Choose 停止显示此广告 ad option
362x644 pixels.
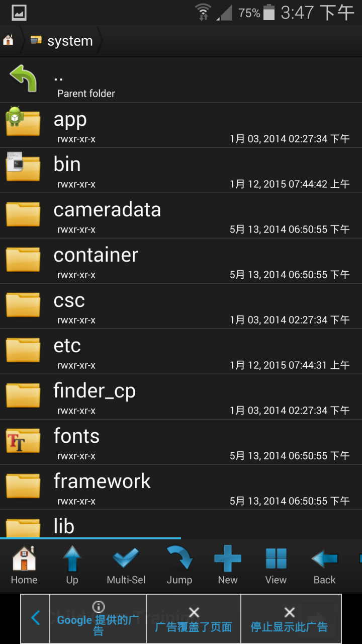[289, 619]
